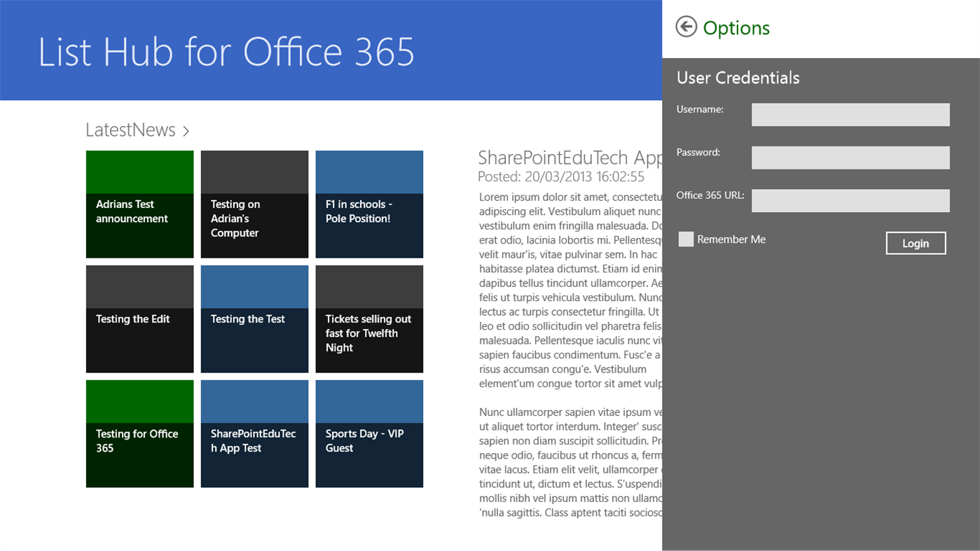
Task: Click the Password input field
Action: (850, 157)
